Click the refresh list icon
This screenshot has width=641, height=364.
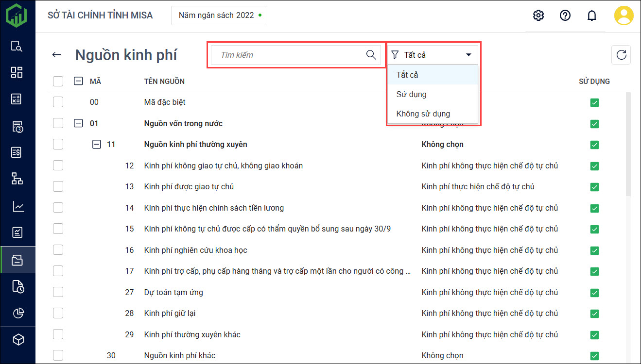point(621,55)
